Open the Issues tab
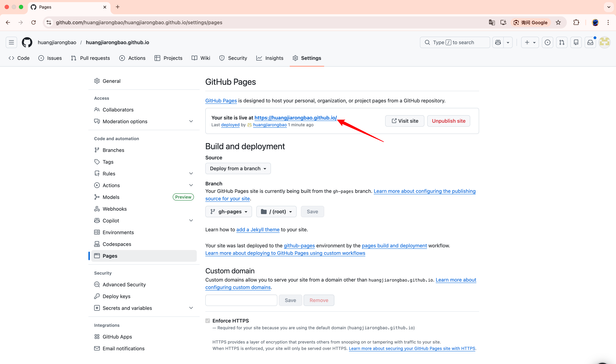Image resolution: width=616 pixels, height=364 pixels. click(50, 58)
